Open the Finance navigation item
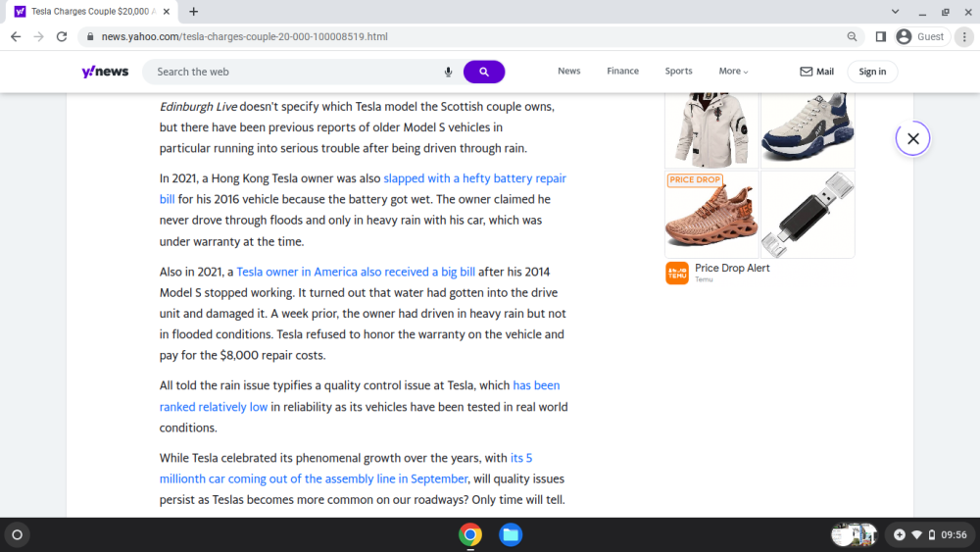The height and width of the screenshot is (552, 980). (x=622, y=72)
